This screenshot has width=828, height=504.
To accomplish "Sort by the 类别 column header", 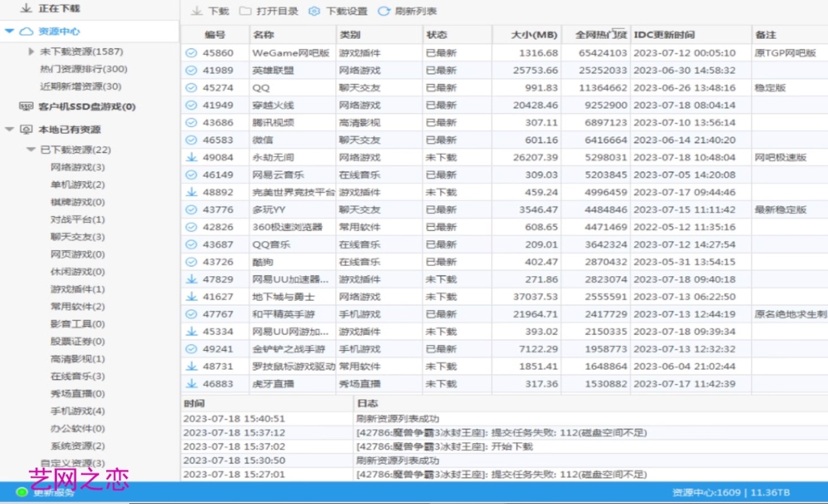I will coord(379,35).
